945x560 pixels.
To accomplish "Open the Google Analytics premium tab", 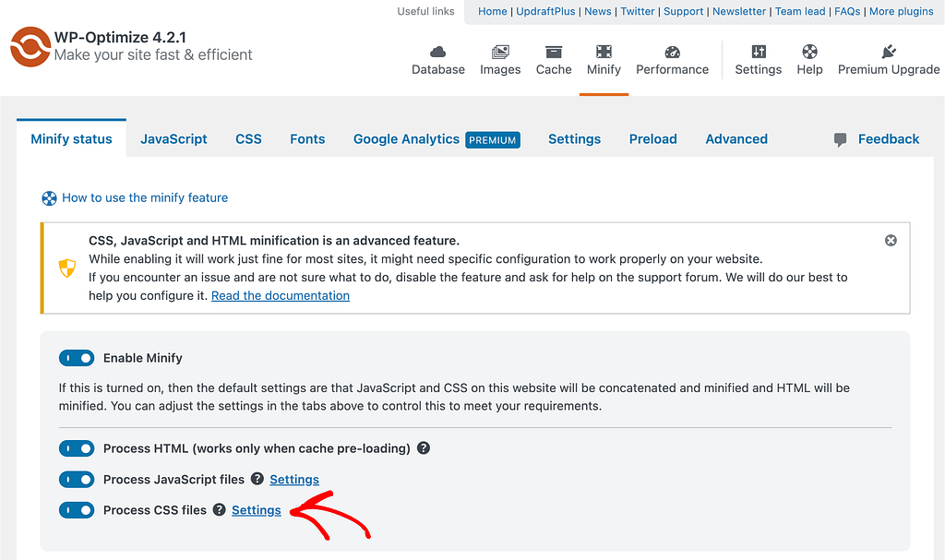I will [x=437, y=139].
